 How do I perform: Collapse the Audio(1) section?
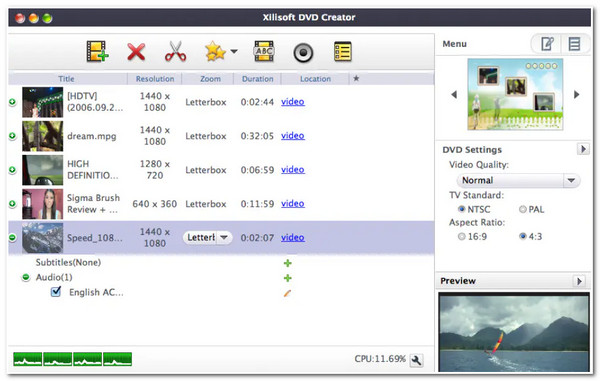tap(26, 277)
